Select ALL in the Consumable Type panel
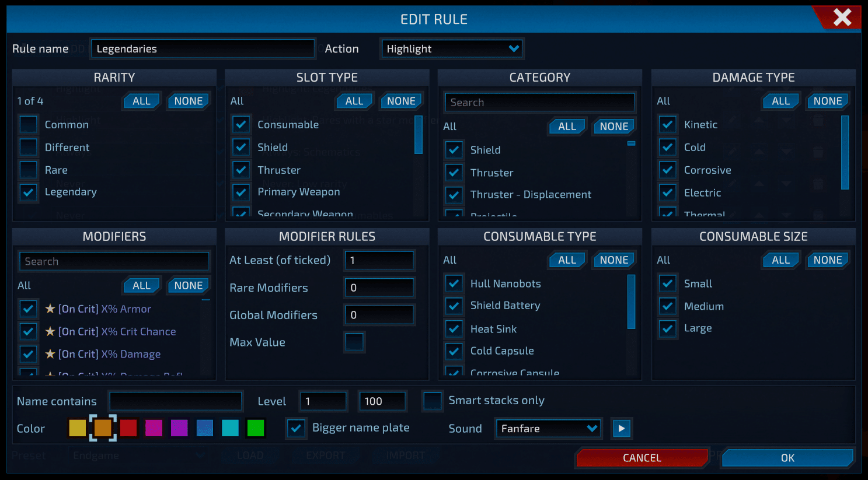The height and width of the screenshot is (480, 868). tap(567, 260)
